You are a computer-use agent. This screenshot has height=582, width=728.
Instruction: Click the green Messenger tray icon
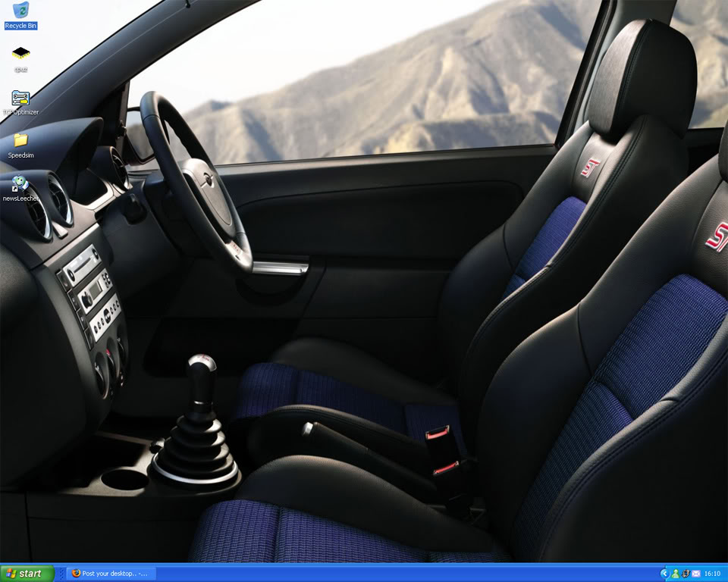pyautogui.click(x=675, y=574)
